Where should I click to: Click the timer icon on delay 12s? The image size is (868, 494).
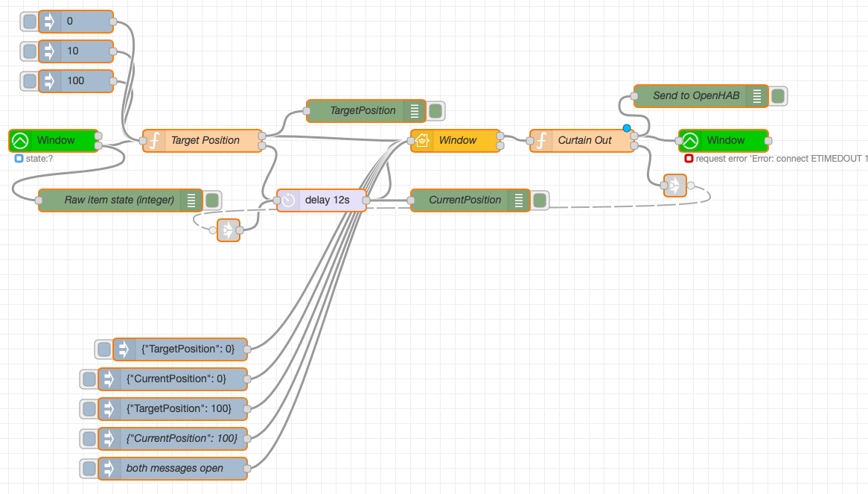[x=288, y=200]
